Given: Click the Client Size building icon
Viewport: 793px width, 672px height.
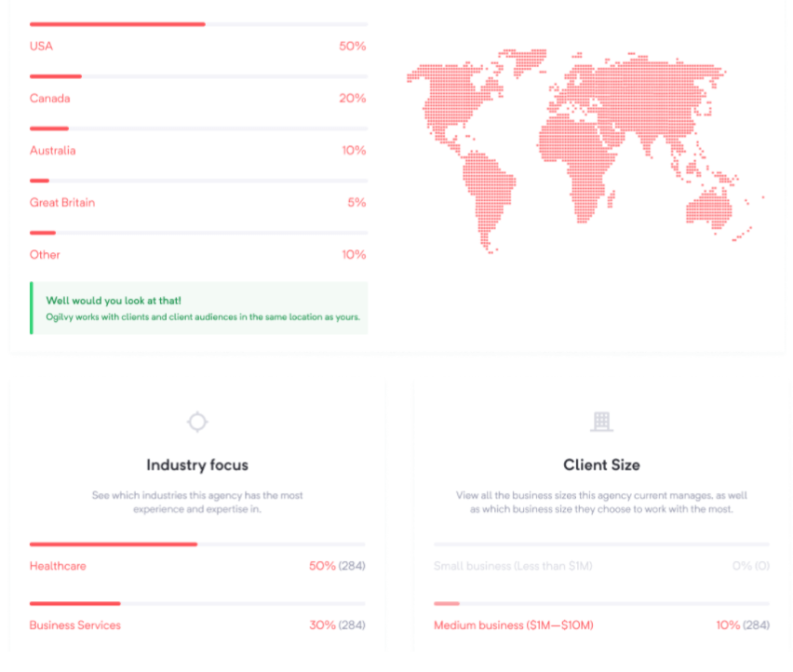Looking at the screenshot, I should (x=601, y=422).
